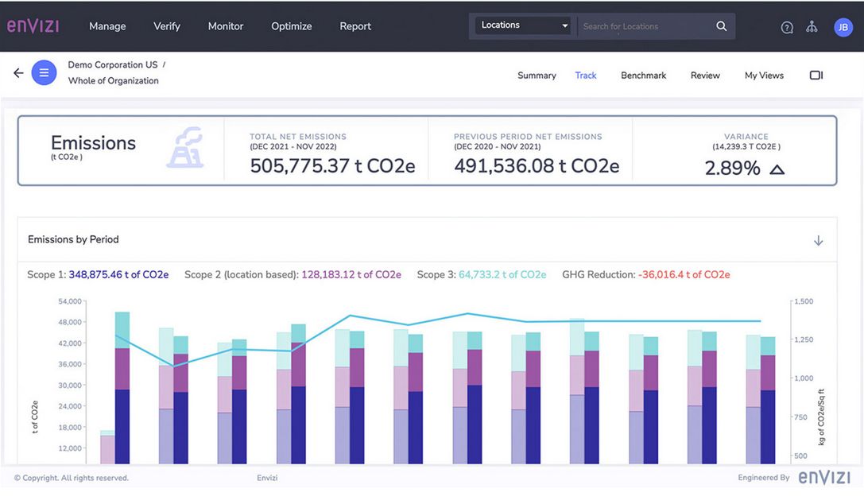Screen dimensions: 864x504
Task: Open the organization hierarchy icon
Action: click(x=812, y=27)
